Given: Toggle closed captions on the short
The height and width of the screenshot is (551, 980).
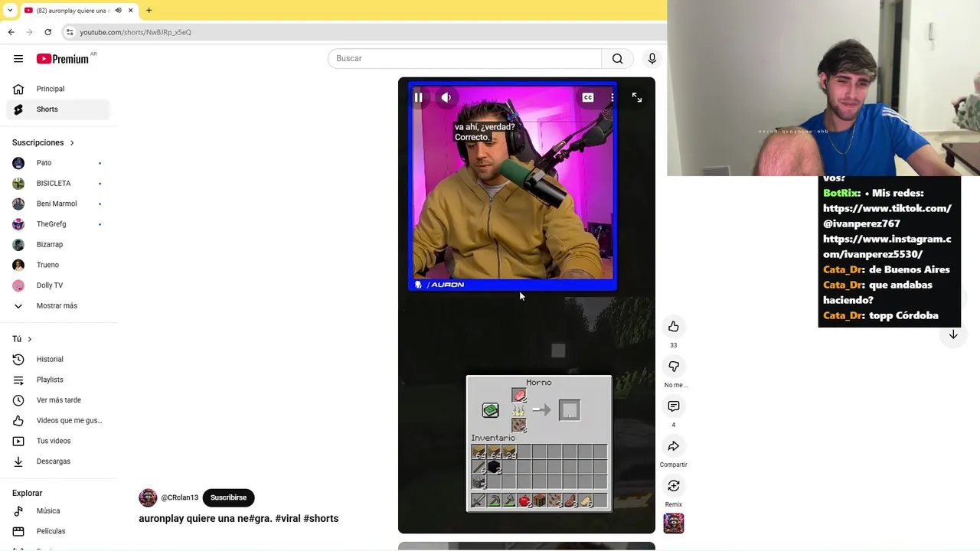Looking at the screenshot, I should click(x=588, y=97).
